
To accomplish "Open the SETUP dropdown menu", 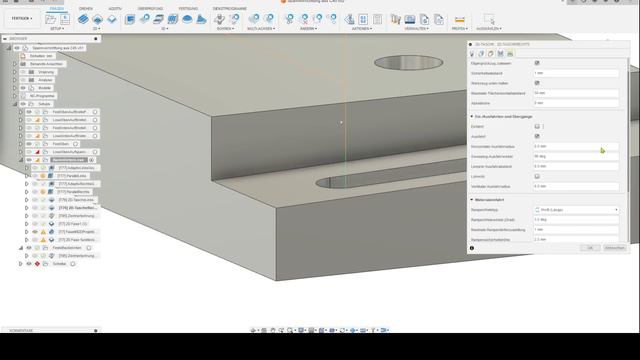I will tap(57, 29).
